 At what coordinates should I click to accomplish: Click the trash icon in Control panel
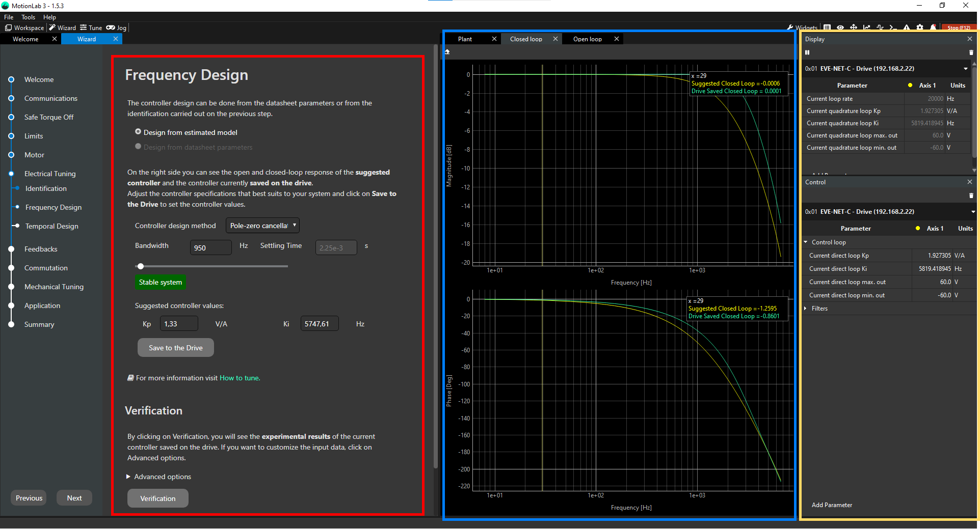pyautogui.click(x=971, y=196)
